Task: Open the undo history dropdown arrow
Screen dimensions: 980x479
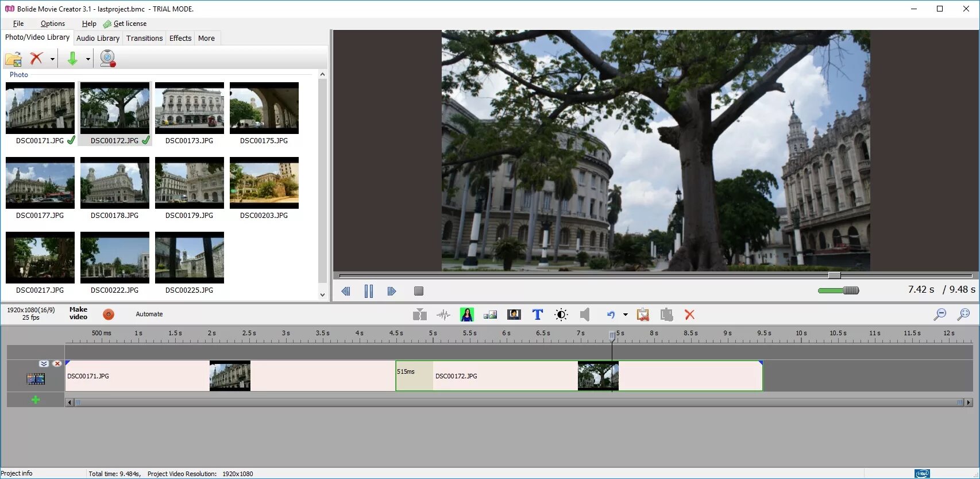Action: [625, 315]
